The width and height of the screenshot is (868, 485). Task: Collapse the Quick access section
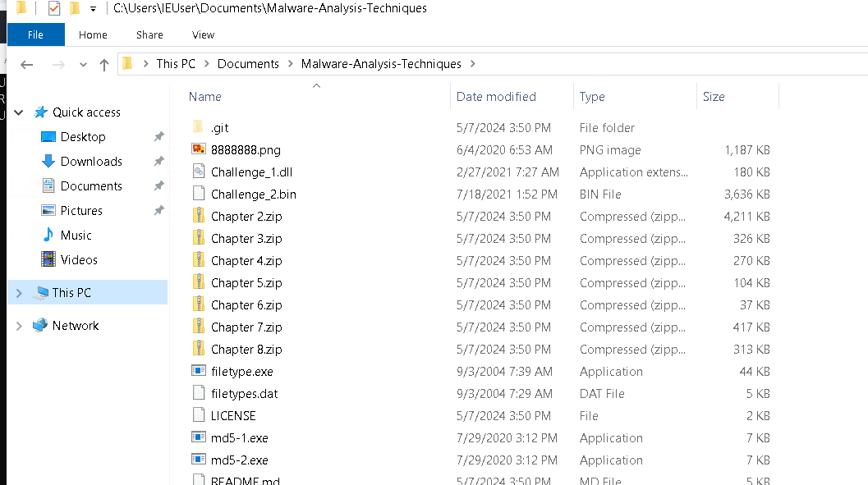point(19,112)
